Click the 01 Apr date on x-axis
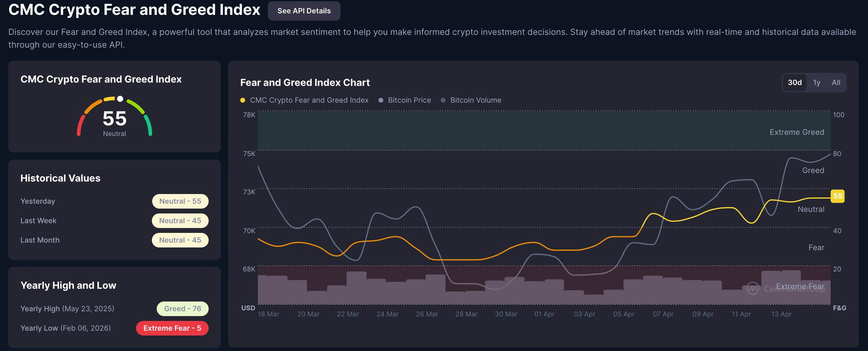Viewport: 868px width, 351px height. pyautogui.click(x=544, y=314)
